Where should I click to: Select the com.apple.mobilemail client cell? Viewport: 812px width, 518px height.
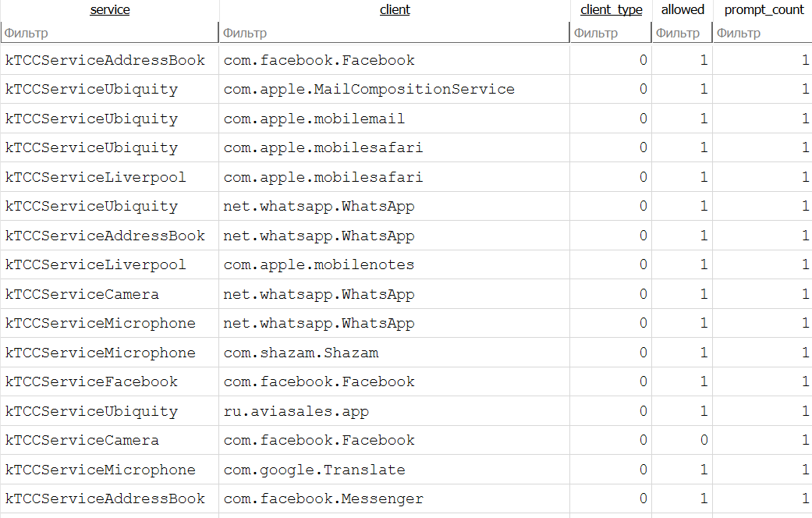point(314,119)
